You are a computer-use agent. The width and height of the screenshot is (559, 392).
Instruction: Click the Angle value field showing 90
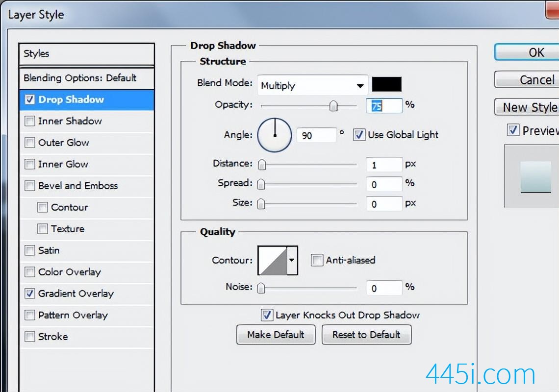pos(316,135)
